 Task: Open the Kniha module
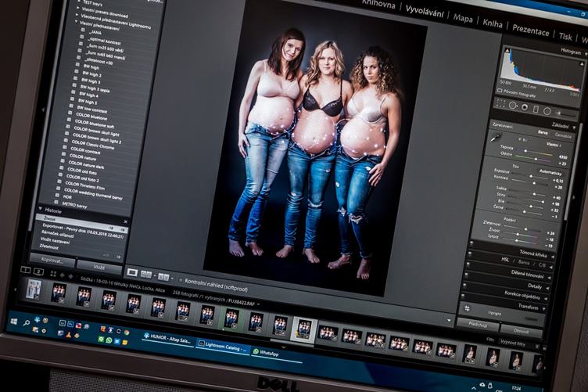tap(492, 23)
